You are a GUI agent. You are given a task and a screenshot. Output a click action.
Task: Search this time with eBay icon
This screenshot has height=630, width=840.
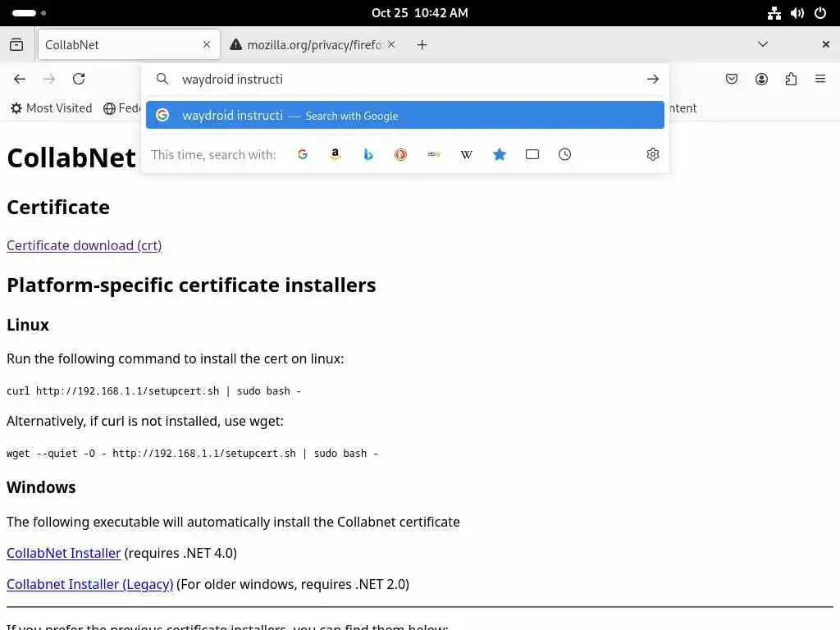tap(434, 154)
